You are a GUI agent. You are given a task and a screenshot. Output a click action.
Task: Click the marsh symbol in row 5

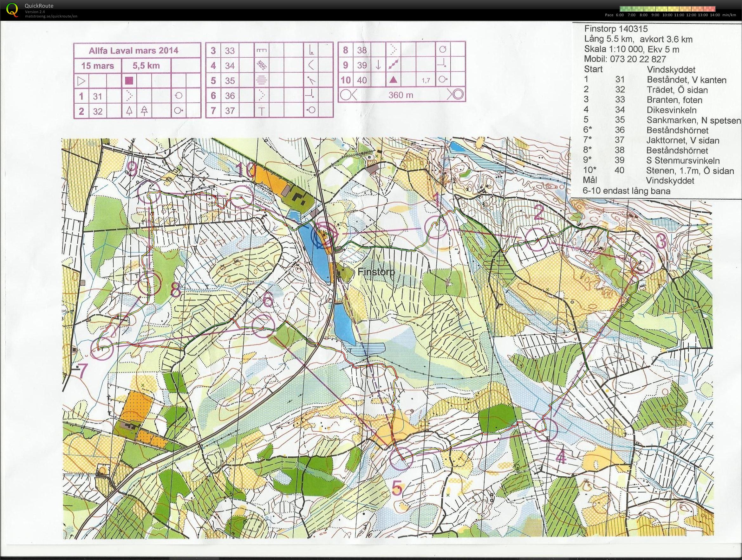(x=261, y=81)
